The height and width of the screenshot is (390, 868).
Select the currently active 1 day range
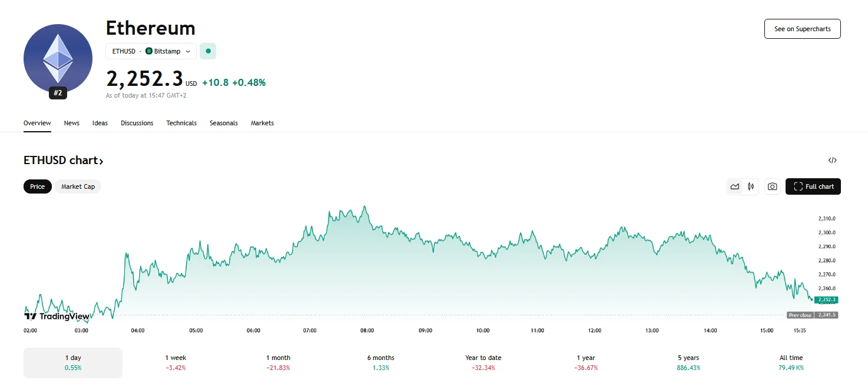pyautogui.click(x=72, y=362)
